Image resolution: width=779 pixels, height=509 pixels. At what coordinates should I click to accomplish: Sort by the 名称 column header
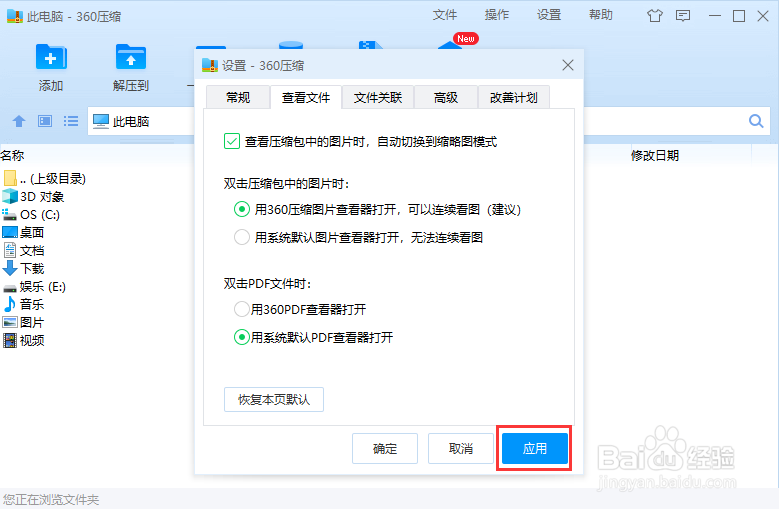[12, 155]
